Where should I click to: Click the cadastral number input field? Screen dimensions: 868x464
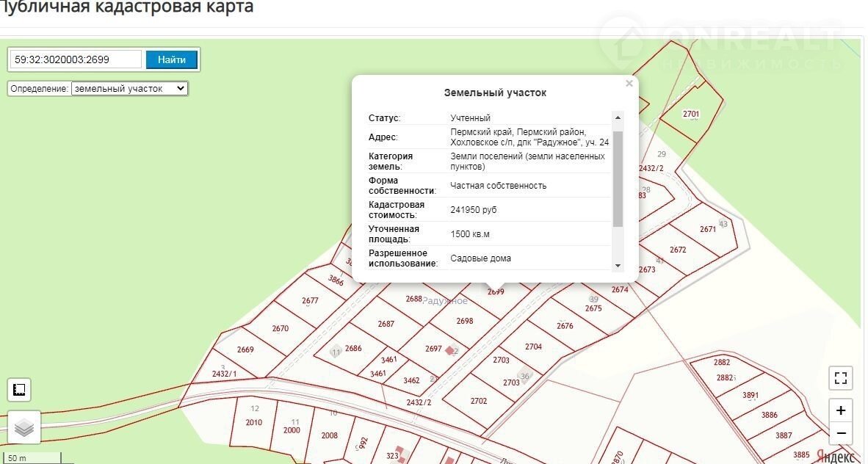point(76,59)
